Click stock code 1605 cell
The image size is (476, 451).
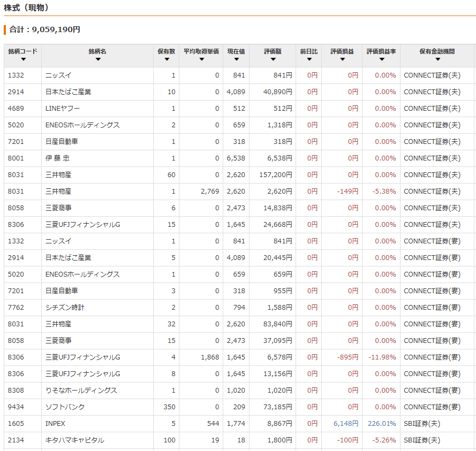click(x=23, y=424)
